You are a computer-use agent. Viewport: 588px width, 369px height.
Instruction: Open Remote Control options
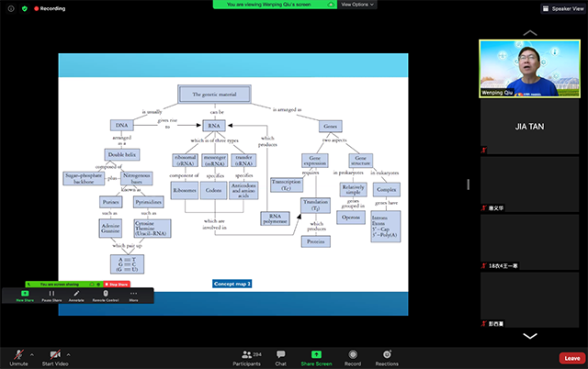106,296
